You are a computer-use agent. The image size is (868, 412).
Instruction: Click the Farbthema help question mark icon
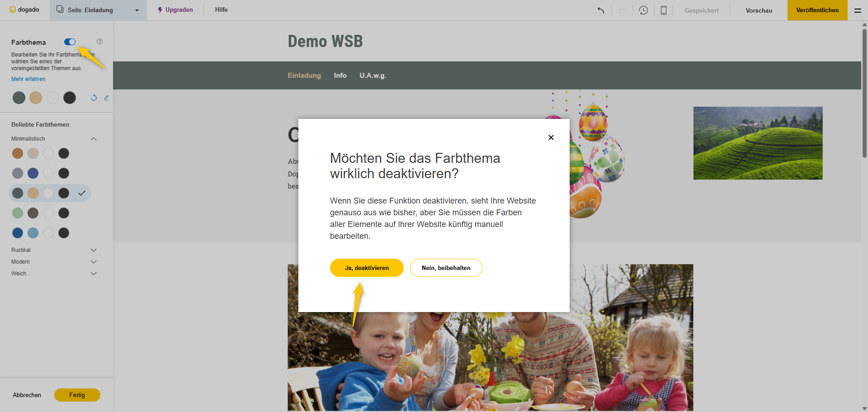[x=100, y=42]
